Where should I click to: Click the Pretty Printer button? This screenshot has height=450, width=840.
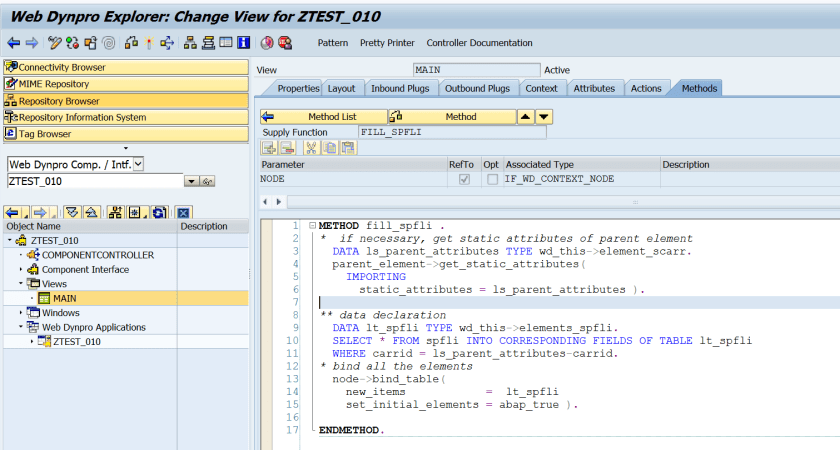(387, 43)
